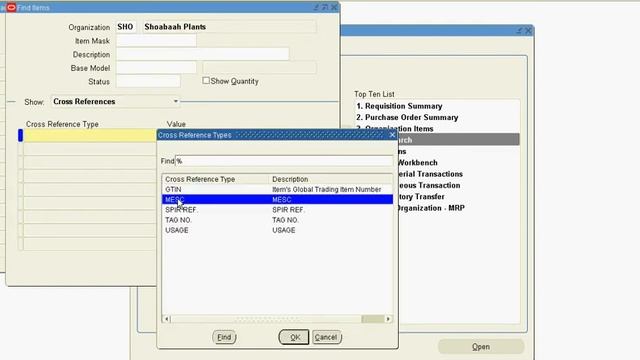Click the Status input field
This screenshot has width=640, height=360.
tap(148, 81)
